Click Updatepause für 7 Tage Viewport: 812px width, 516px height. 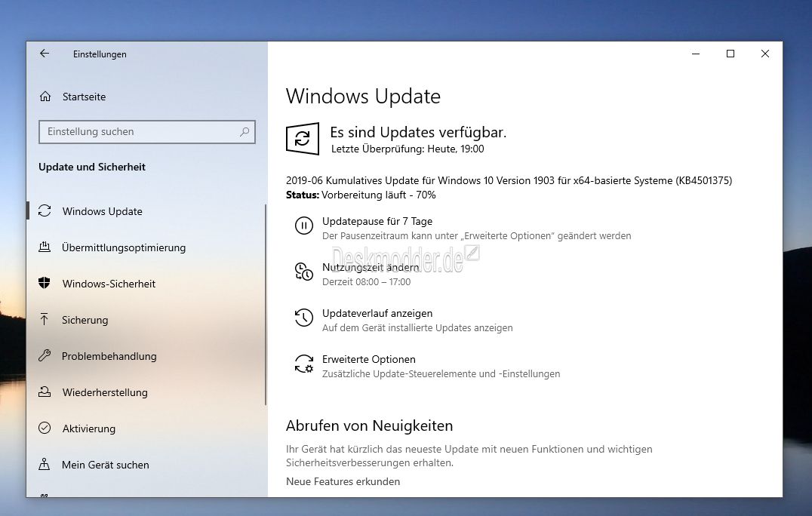[x=377, y=222]
